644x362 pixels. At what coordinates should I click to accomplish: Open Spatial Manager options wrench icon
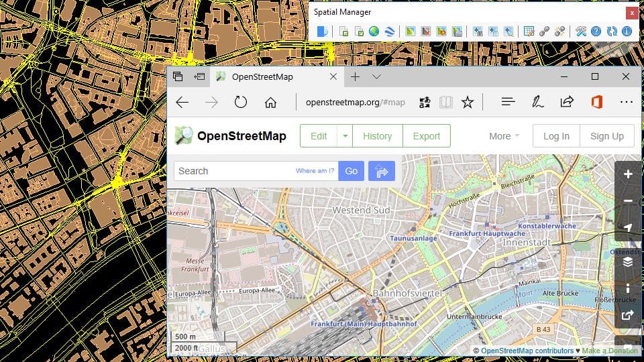(581, 32)
